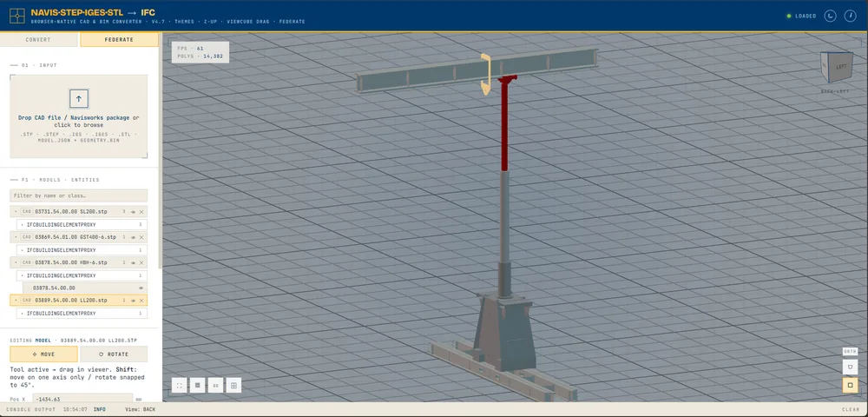Screen dimensions: 868x417
Task: Hide the 03869.54.01.00 GST400-6.stp model
Action: tap(133, 237)
